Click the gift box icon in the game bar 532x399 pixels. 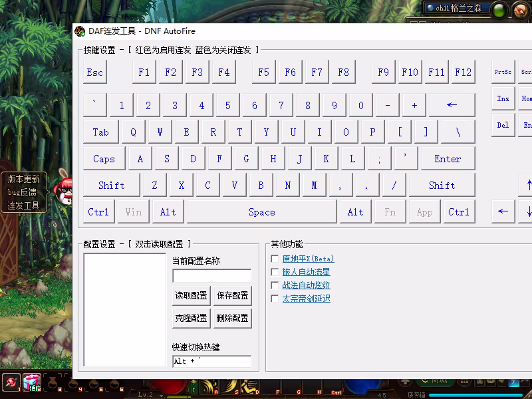[32, 382]
